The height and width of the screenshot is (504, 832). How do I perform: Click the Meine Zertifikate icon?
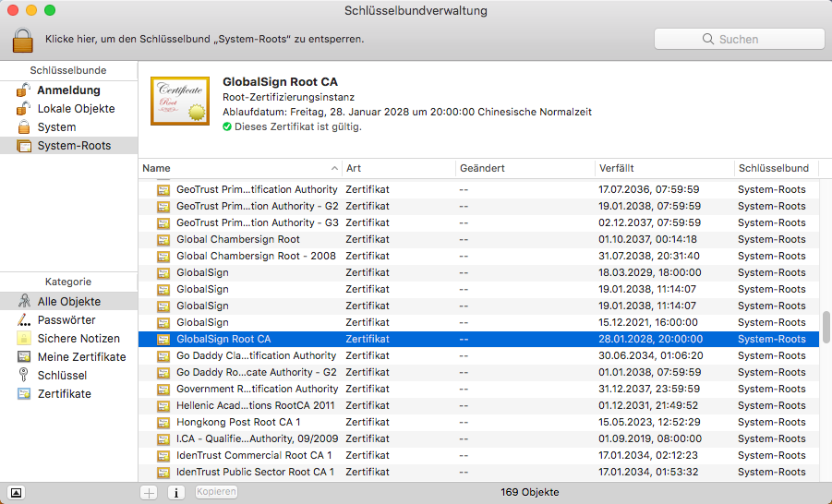[x=24, y=356]
